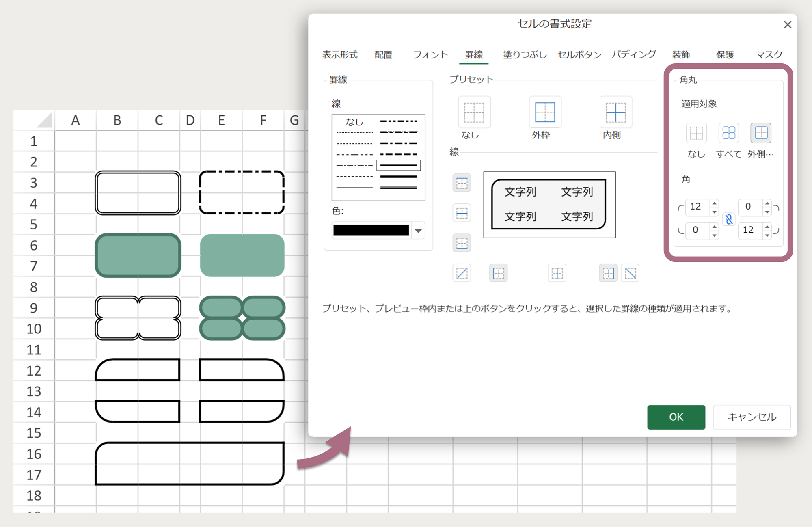812x527 pixels.
Task: Increase the top-right corner radius value
Action: 767,203
